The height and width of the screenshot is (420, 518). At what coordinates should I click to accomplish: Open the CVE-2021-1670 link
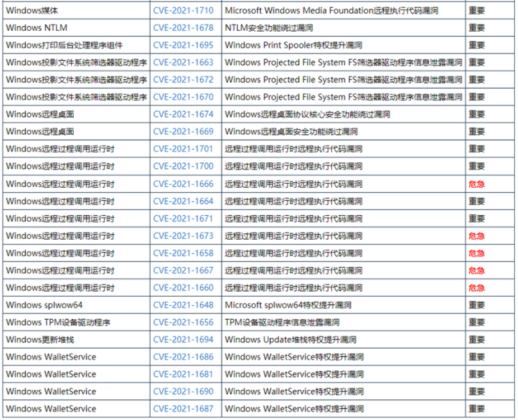184,97
